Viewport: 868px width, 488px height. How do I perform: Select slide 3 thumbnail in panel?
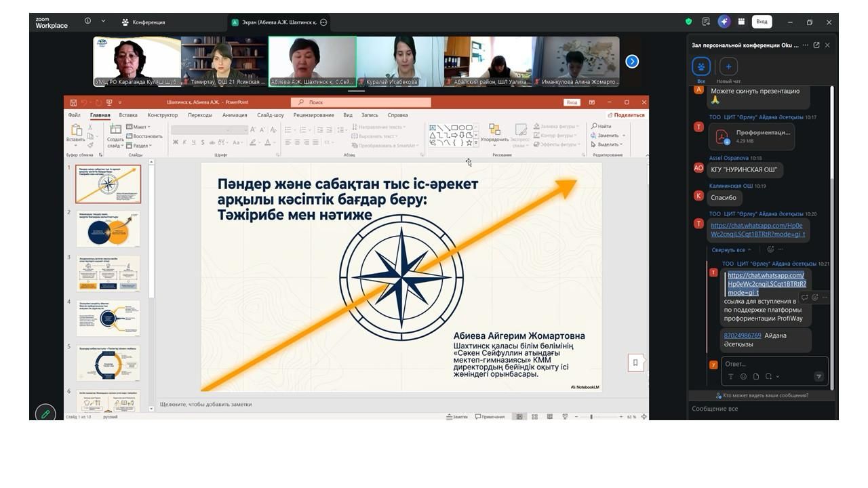click(108, 273)
